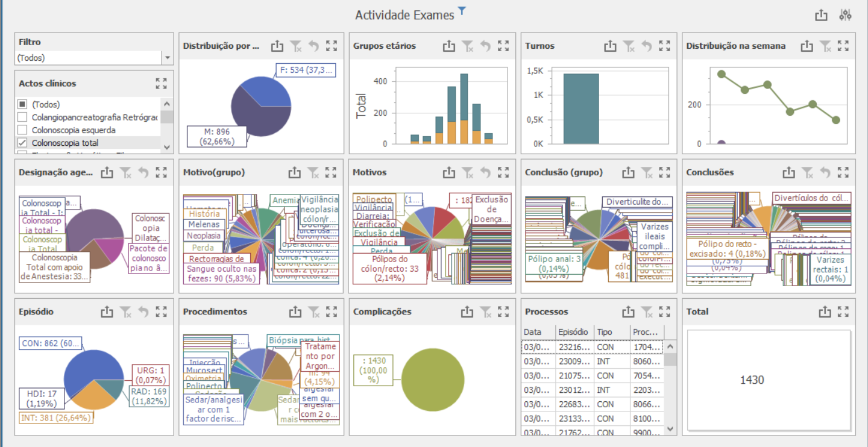Maximize the Total card panel

[x=843, y=312]
